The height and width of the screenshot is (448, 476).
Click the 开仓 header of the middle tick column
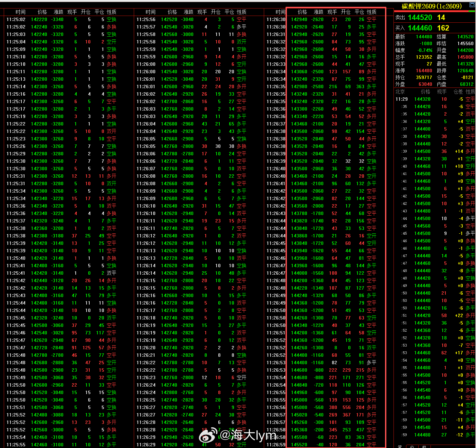click(216, 12)
